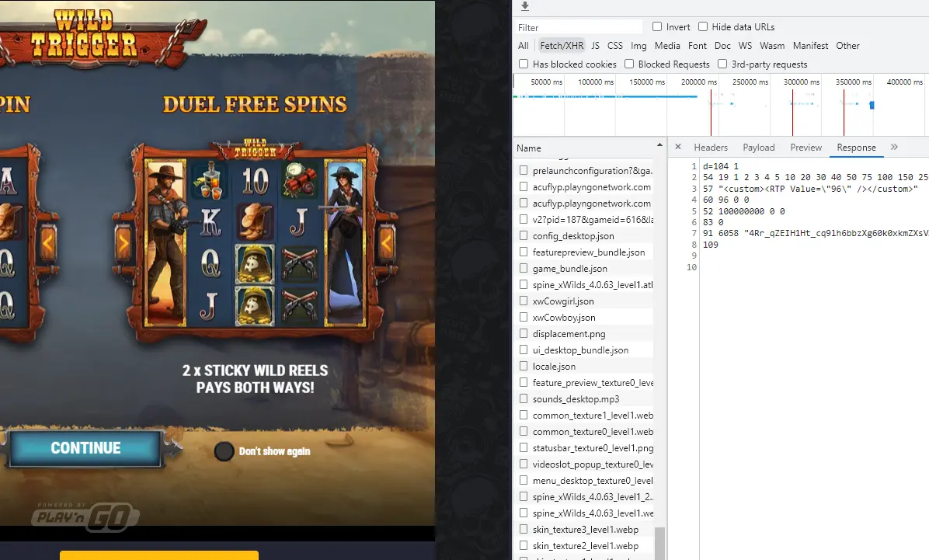Check the box beside game_bundle.json

click(524, 268)
